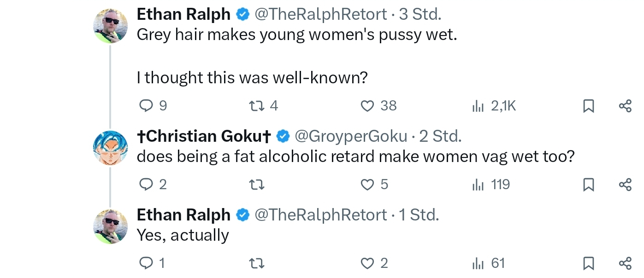Like the tweet with 38 likes
The width and height of the screenshot is (644, 278).
pos(367,106)
